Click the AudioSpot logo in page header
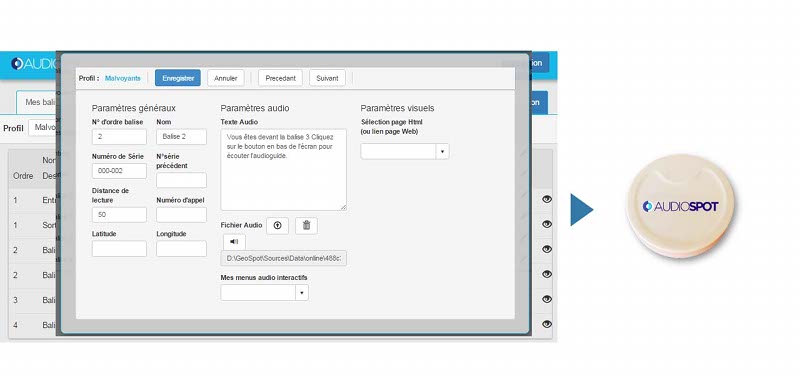 pos(34,64)
